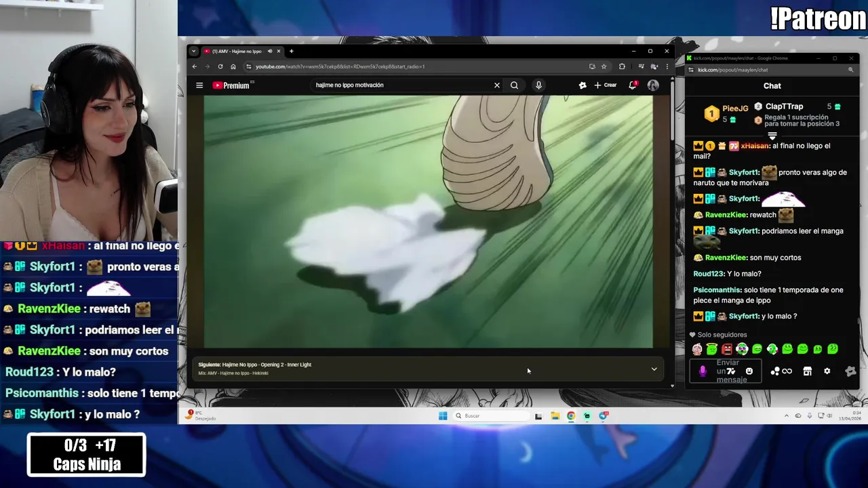Open the YouTube hamburger guide menu
The width and height of the screenshot is (868, 488).
pyautogui.click(x=199, y=85)
